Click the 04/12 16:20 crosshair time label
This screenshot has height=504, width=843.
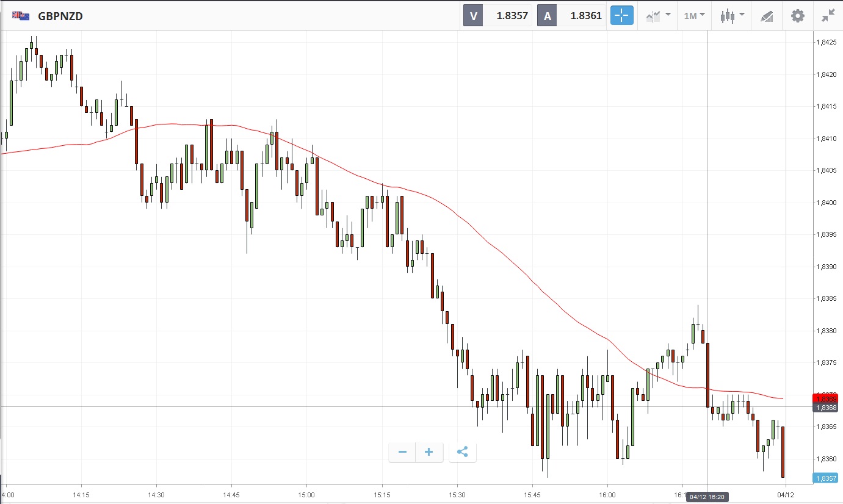707,497
